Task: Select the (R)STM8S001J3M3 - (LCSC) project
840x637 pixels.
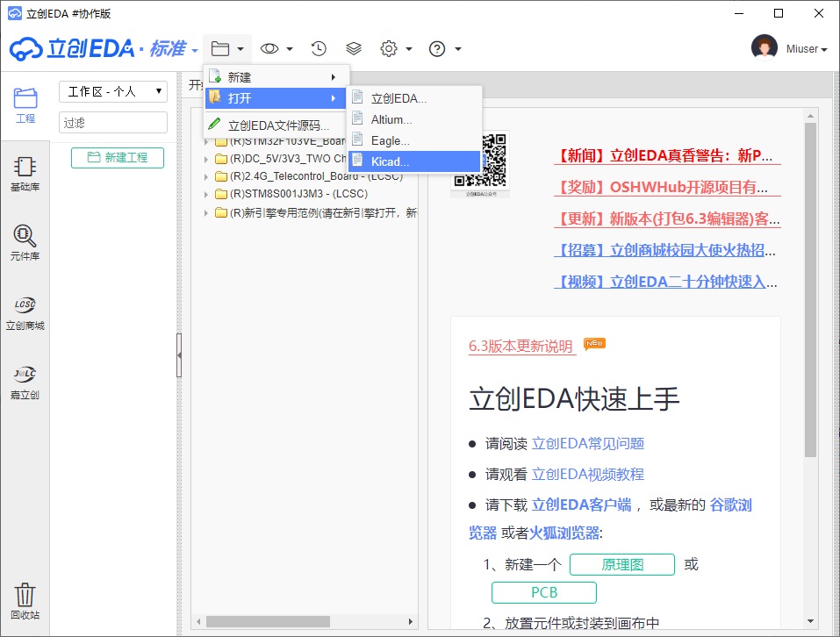Action: point(298,194)
